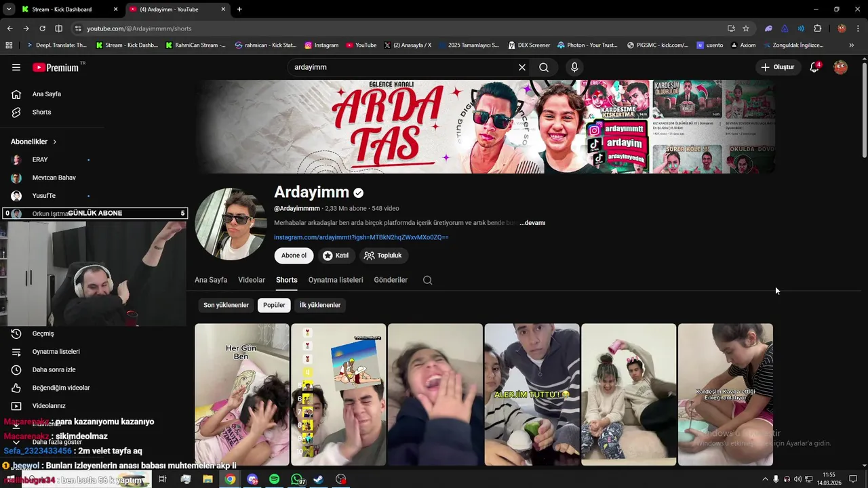Switch to the Gönderiler tab

(391, 280)
